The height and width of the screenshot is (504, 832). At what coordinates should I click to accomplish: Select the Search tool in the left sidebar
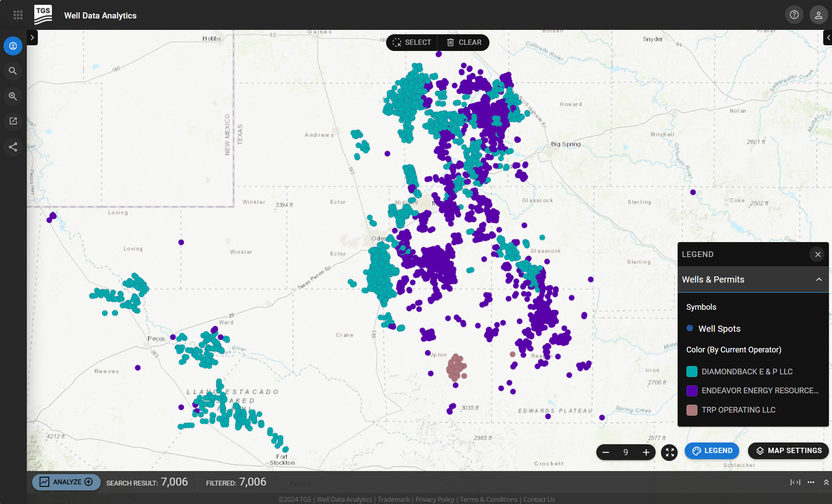click(13, 71)
